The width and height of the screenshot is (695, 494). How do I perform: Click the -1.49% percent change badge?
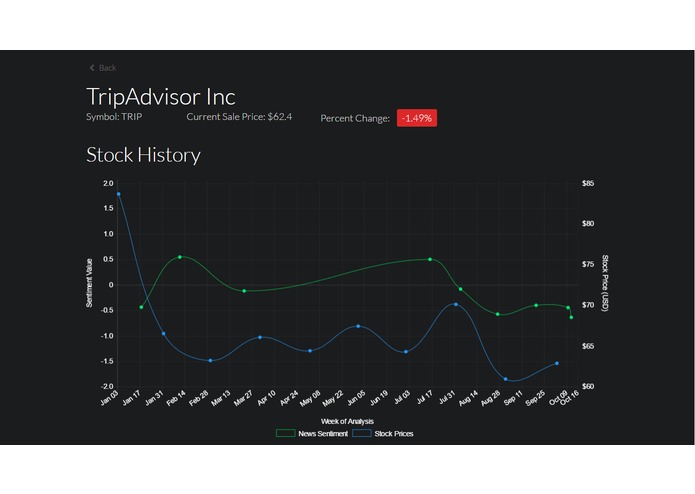coord(417,118)
